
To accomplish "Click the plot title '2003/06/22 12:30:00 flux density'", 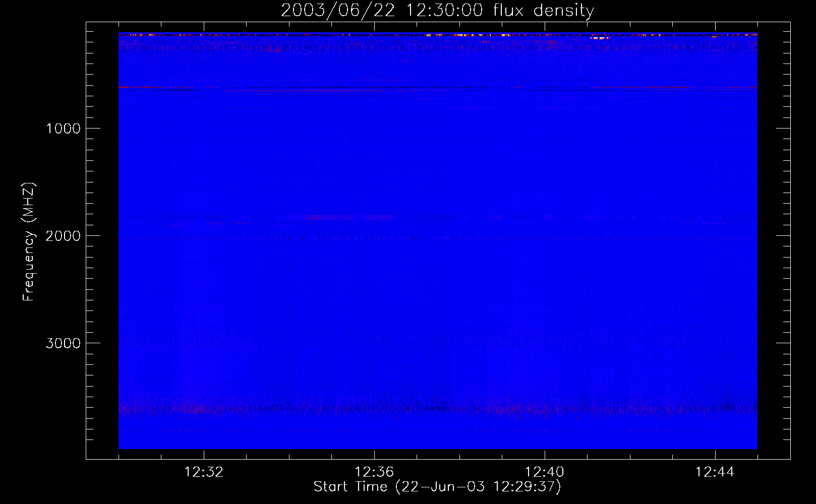I will 437,11.
